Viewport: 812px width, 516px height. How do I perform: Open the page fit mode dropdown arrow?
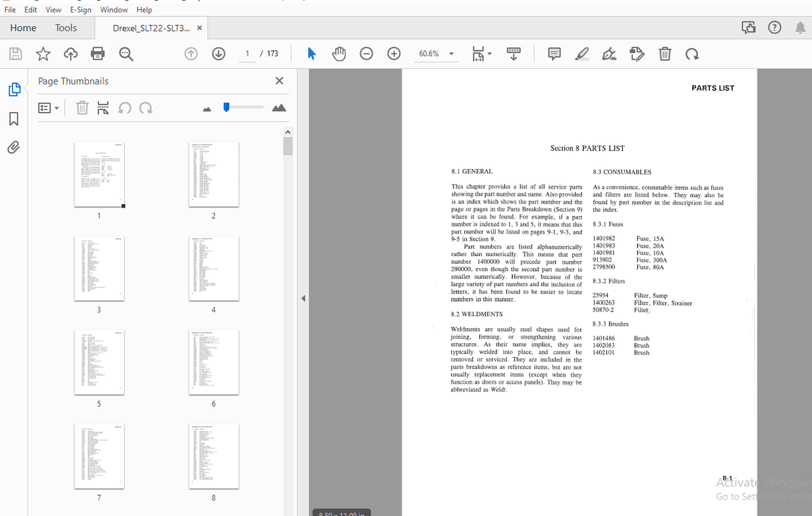pos(489,54)
